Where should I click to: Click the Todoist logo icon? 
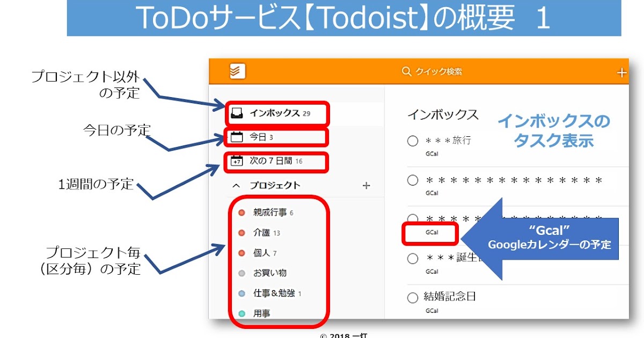(x=237, y=71)
